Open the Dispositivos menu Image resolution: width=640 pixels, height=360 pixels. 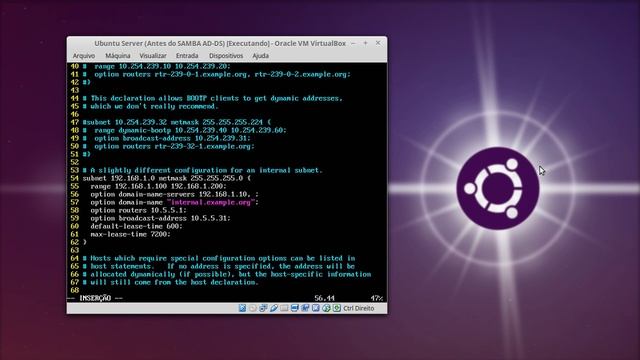tap(226, 56)
